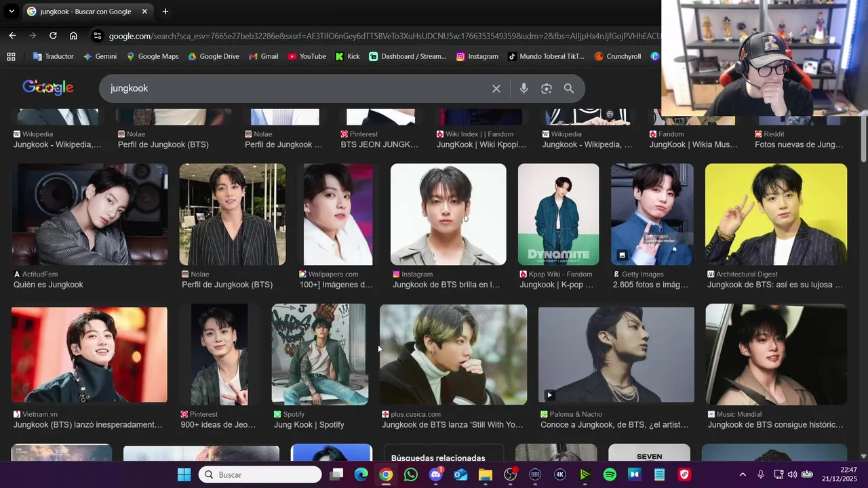Click the system tray microphone icon
This screenshot has width=868, height=488.
coord(761,474)
